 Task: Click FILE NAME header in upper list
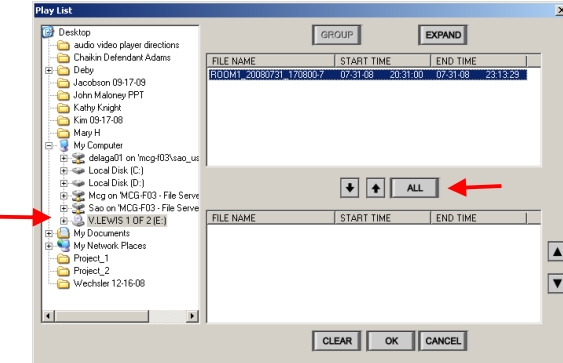point(271,61)
